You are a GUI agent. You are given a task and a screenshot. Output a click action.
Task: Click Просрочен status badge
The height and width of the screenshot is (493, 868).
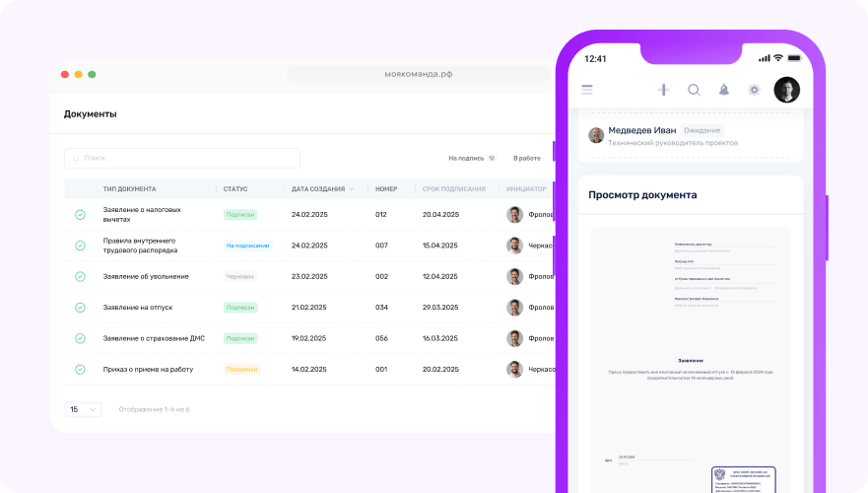pos(242,370)
